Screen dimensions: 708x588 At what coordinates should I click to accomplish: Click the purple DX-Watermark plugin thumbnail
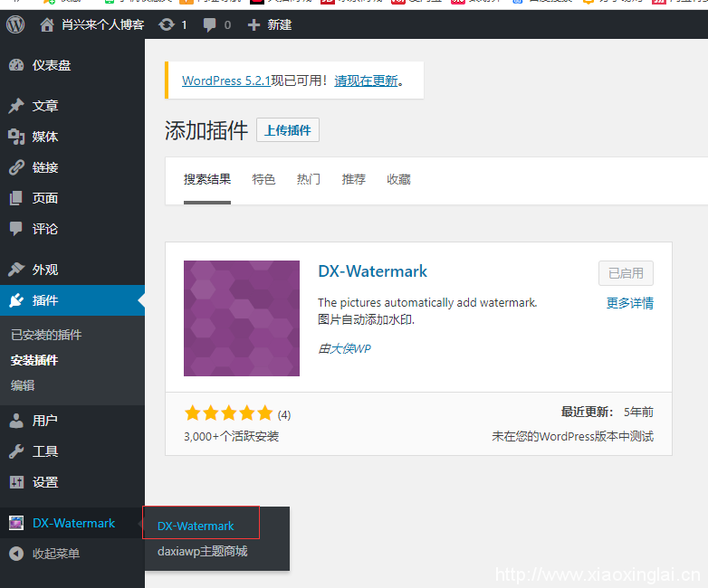[242, 318]
